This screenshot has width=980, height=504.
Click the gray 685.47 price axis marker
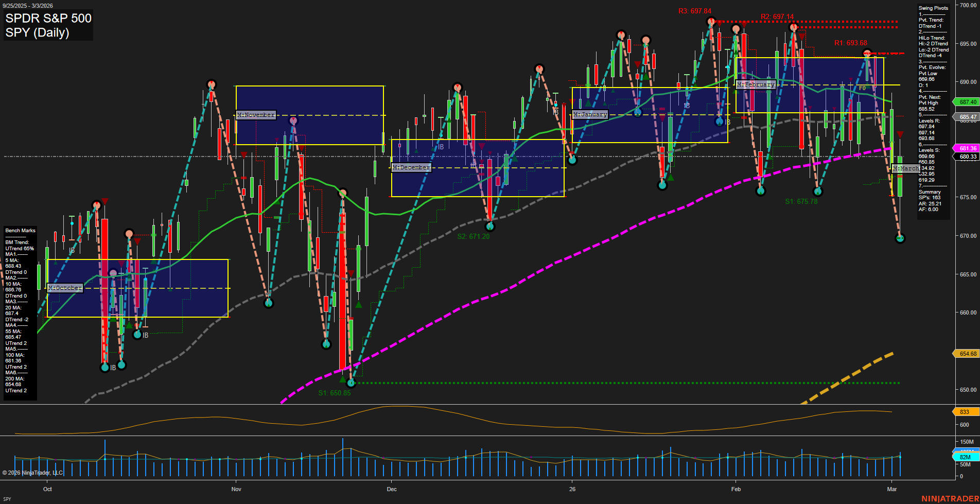pyautogui.click(x=967, y=117)
